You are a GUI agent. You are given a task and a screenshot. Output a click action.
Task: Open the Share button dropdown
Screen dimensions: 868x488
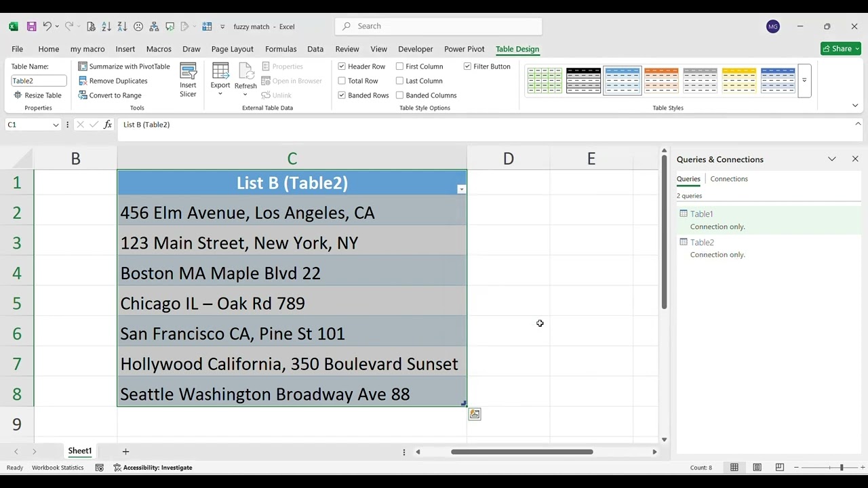[x=856, y=49]
